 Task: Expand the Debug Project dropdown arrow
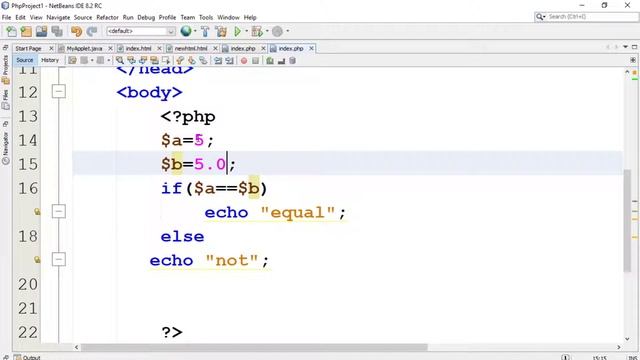[x=267, y=31]
